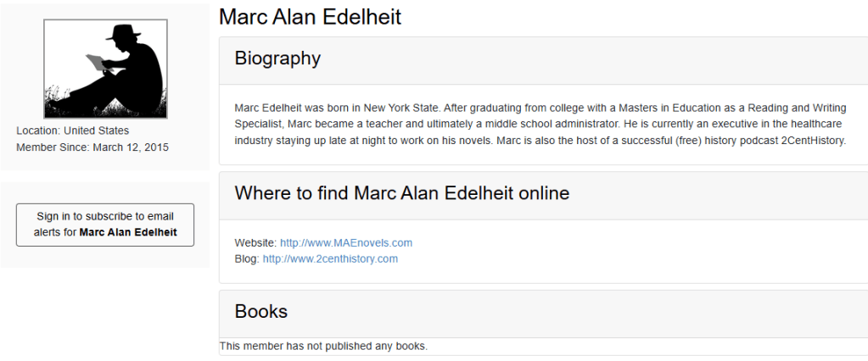Click the Location: United States text

tap(73, 131)
